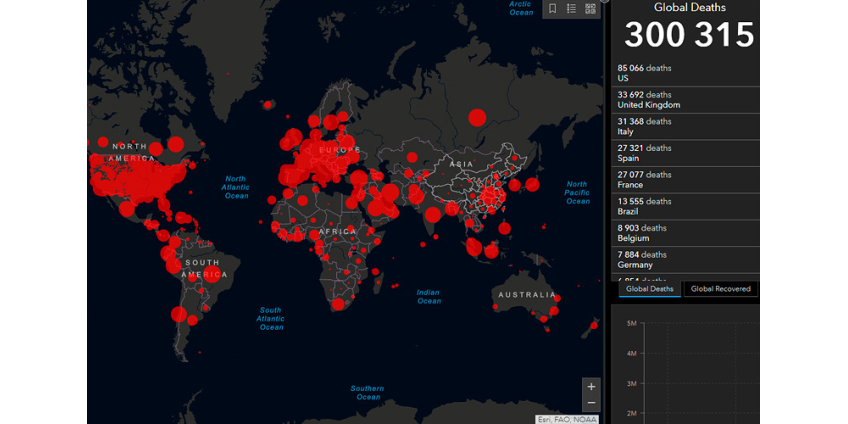This screenshot has width=848, height=424.
Task: Select the US deaths entry
Action: click(x=685, y=73)
